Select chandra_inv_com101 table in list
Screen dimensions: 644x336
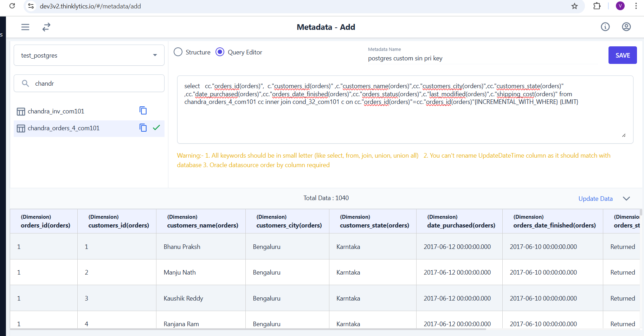click(56, 111)
